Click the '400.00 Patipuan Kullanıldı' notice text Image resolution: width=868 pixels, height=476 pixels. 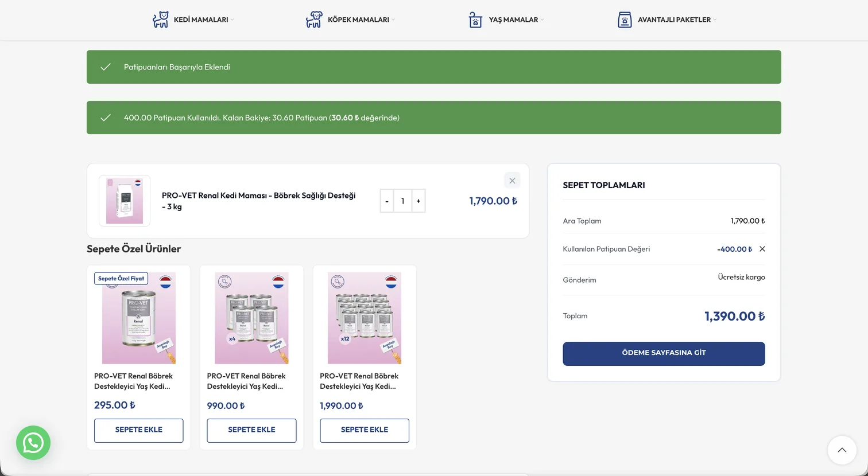[262, 118]
